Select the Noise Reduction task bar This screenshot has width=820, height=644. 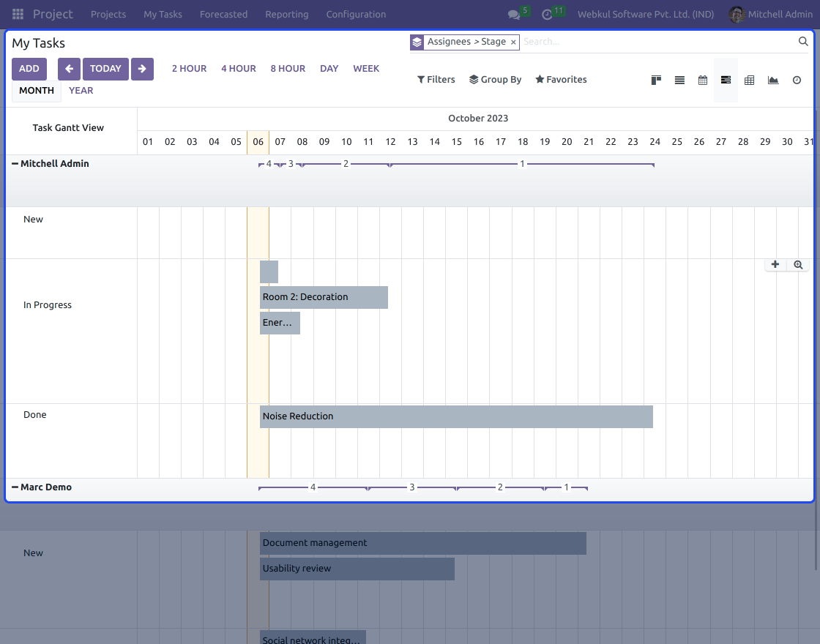454,416
